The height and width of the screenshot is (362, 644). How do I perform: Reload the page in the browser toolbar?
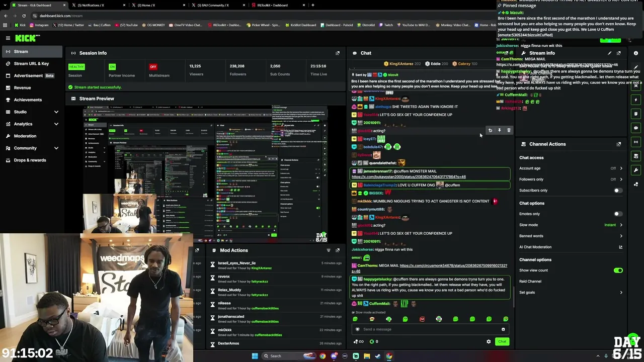pyautogui.click(x=24, y=16)
